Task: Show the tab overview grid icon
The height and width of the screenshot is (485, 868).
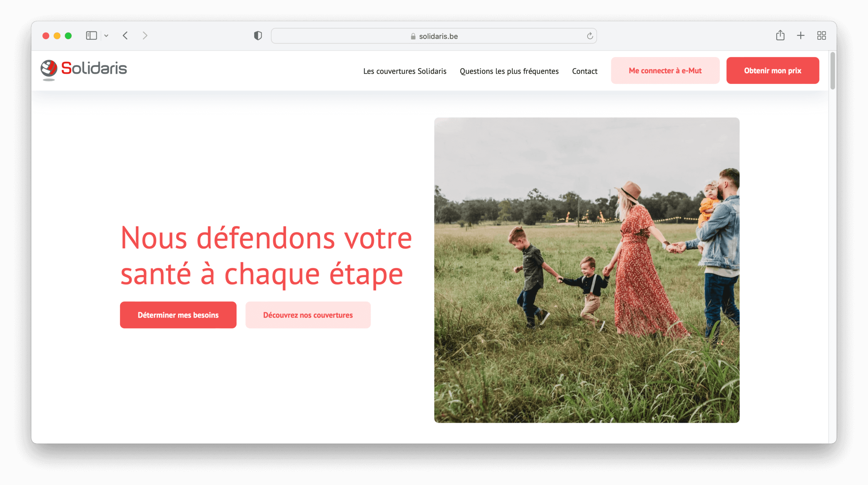Action: (821, 36)
